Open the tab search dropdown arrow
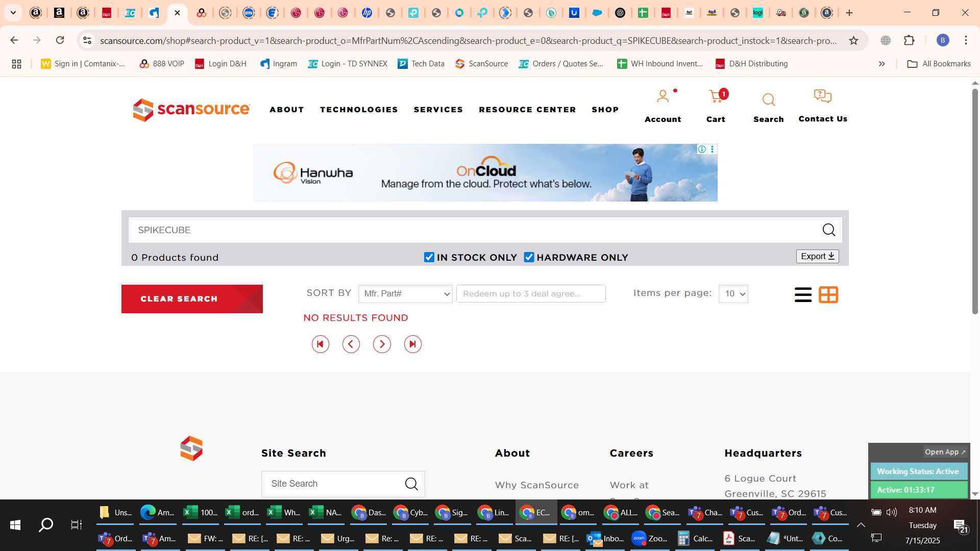Viewport: 980px width, 551px height. click(x=13, y=13)
